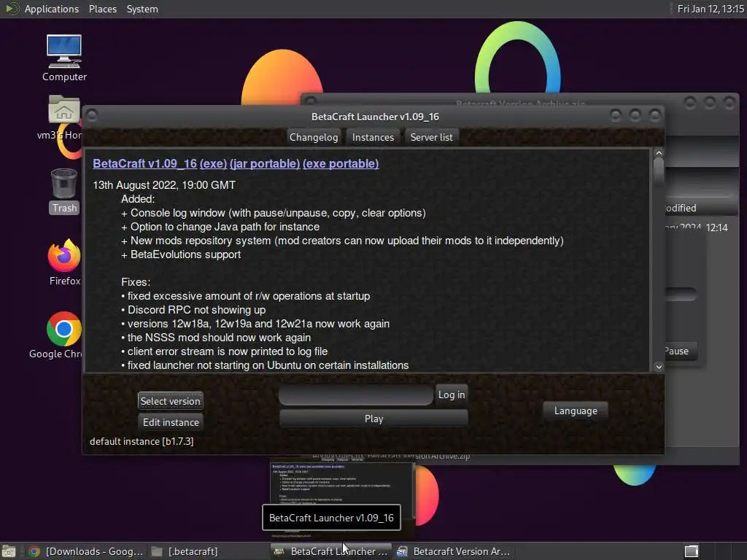Click the BetaCraft Launcher v1.09_16 title bar
Screen dimensions: 747x560
[x=375, y=117]
